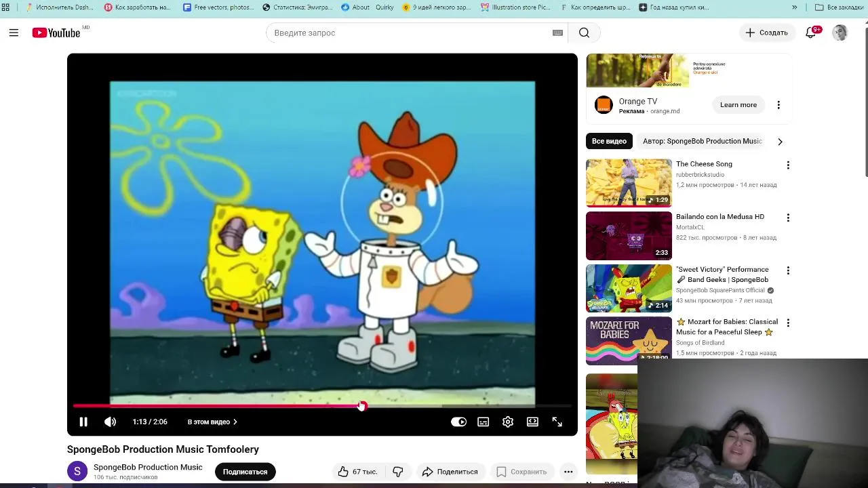Open 'Quirky' bookmark
Viewport: 868px width, 488px height.
point(384,7)
